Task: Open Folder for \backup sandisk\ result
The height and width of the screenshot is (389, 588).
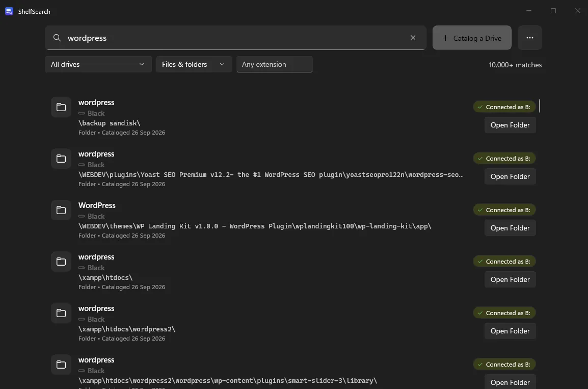Action: (x=510, y=125)
